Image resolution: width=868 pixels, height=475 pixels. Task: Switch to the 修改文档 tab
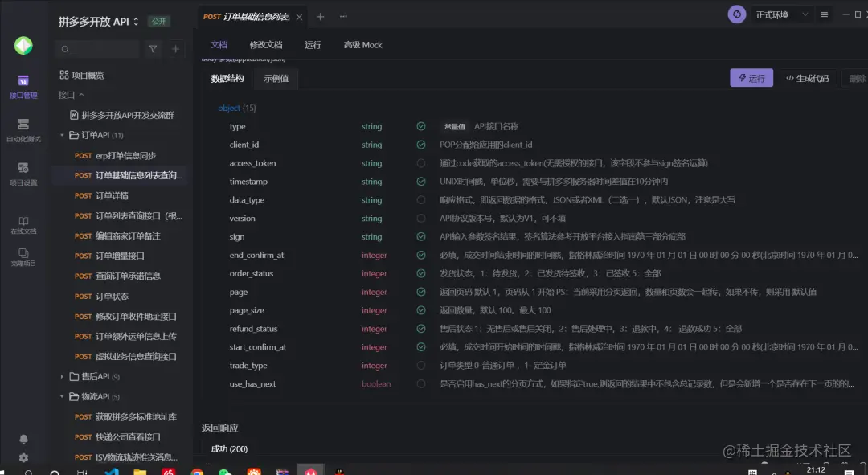(x=266, y=45)
